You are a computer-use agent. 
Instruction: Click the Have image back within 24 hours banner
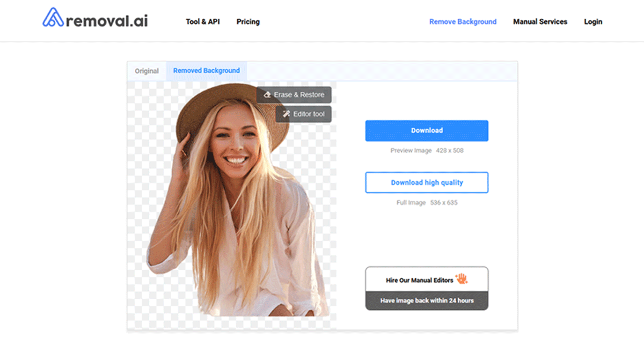[427, 301]
